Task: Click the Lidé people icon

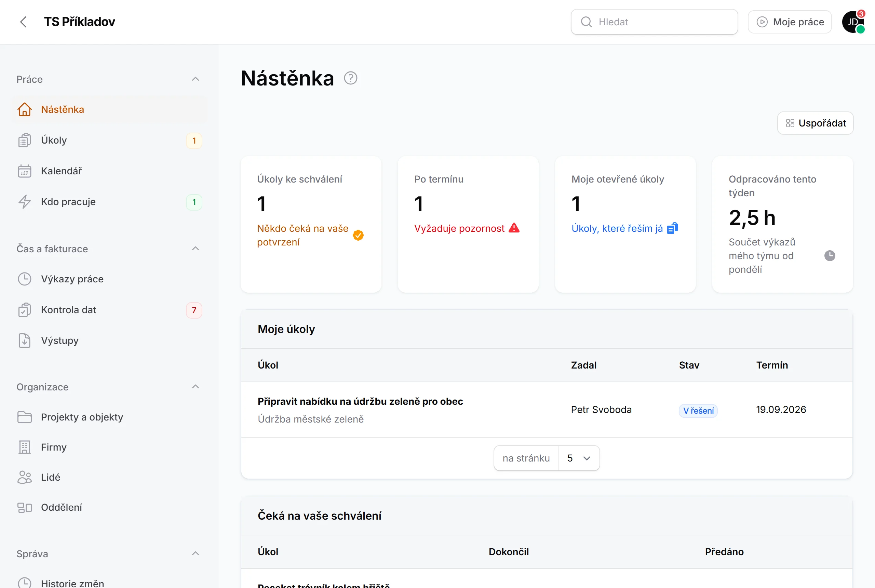Action: point(24,477)
